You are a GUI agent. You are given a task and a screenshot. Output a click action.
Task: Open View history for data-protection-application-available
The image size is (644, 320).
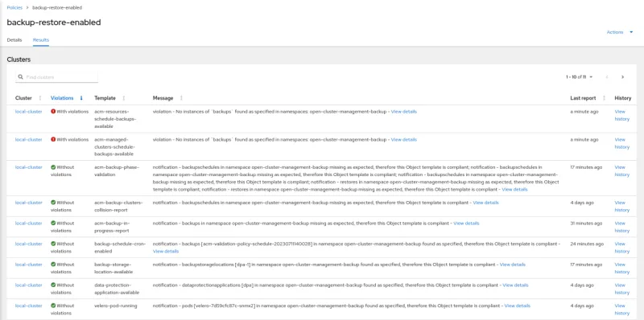pos(621,289)
